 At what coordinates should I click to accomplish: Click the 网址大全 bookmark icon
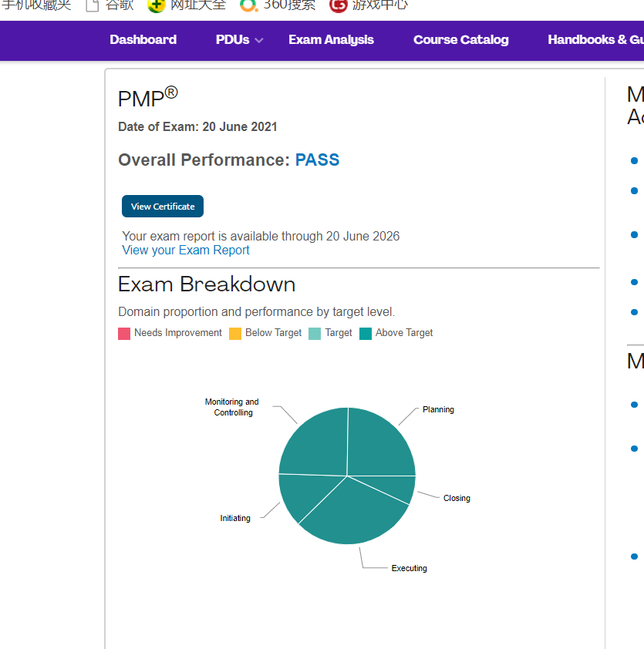pyautogui.click(x=156, y=5)
